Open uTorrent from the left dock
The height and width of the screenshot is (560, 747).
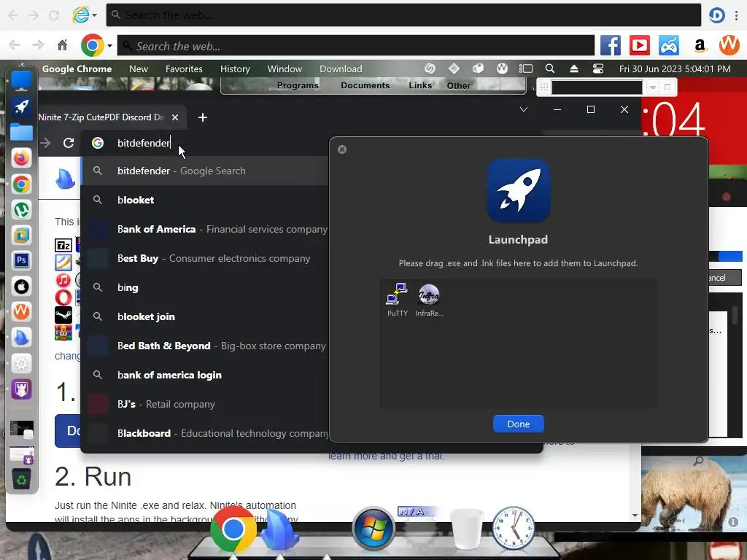(21, 209)
